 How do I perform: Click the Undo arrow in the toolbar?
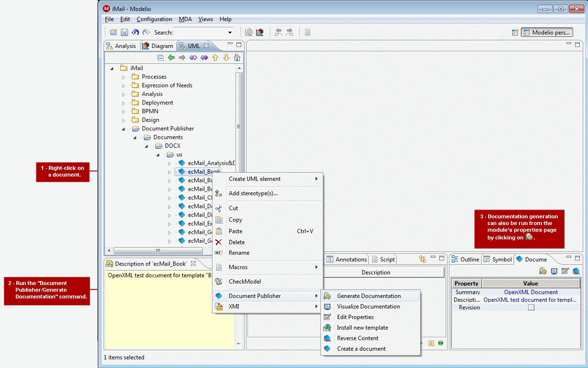pyautogui.click(x=135, y=32)
